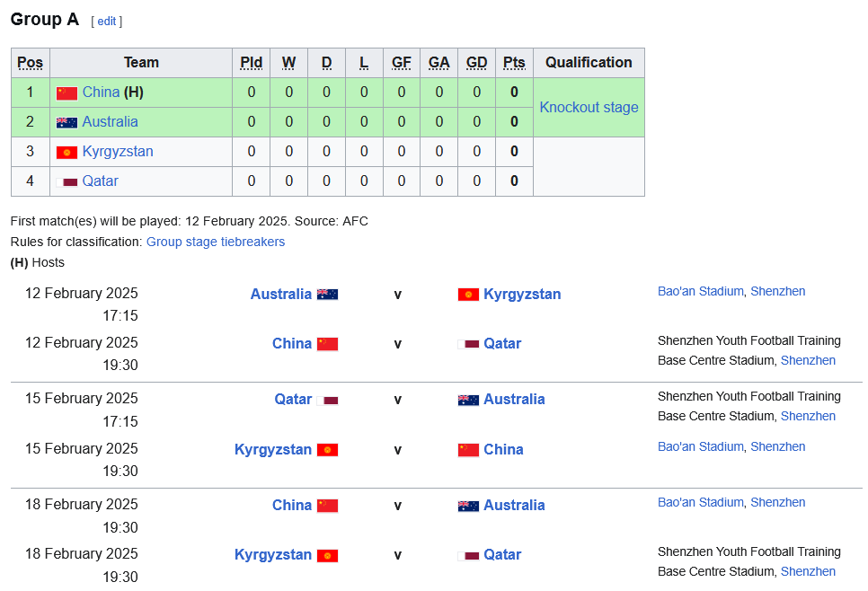This screenshot has width=868, height=591.
Task: Click the Pld column header abbreviation
Action: pos(252,63)
